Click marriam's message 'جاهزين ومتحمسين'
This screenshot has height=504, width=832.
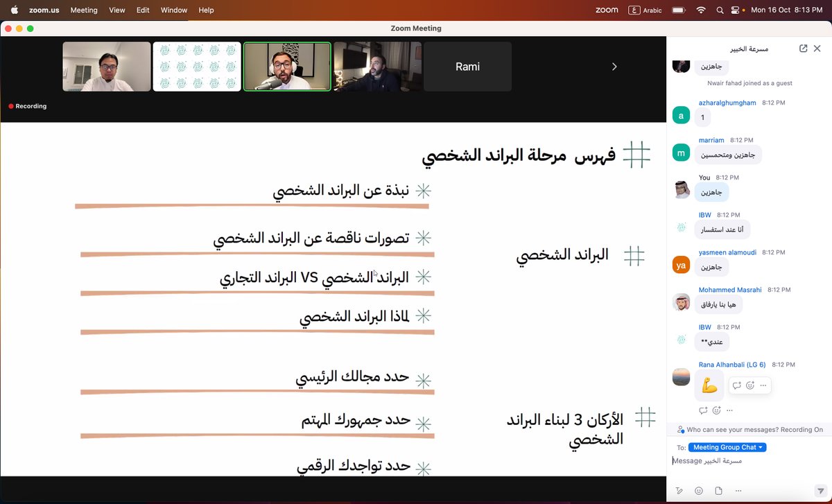click(728, 155)
